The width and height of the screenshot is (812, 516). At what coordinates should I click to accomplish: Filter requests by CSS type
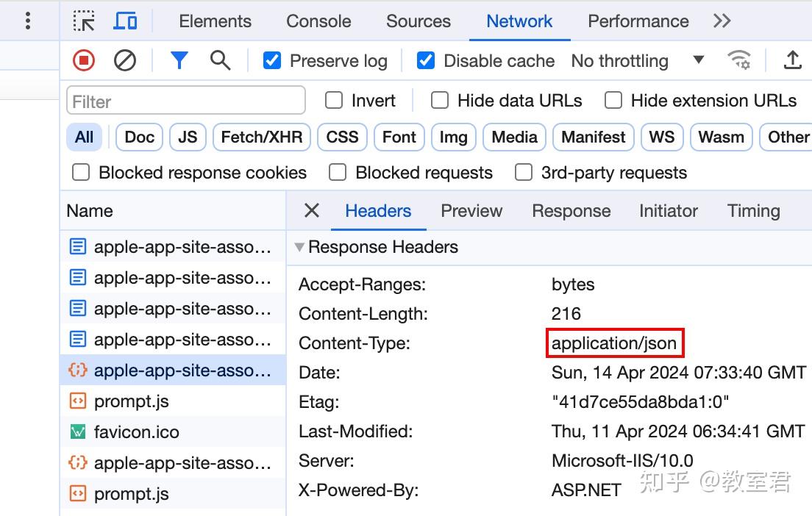click(x=342, y=137)
